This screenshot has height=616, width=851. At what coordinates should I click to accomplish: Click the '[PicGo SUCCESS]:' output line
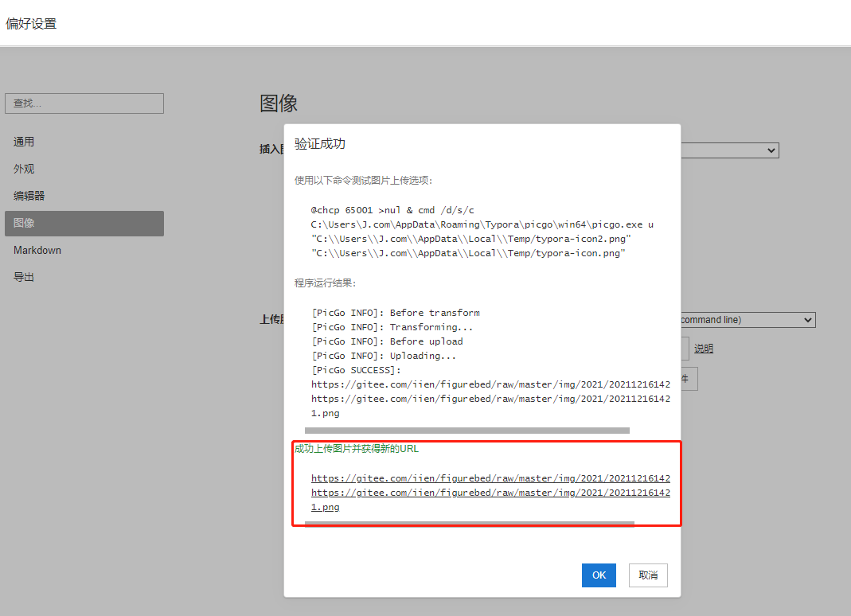click(x=356, y=370)
